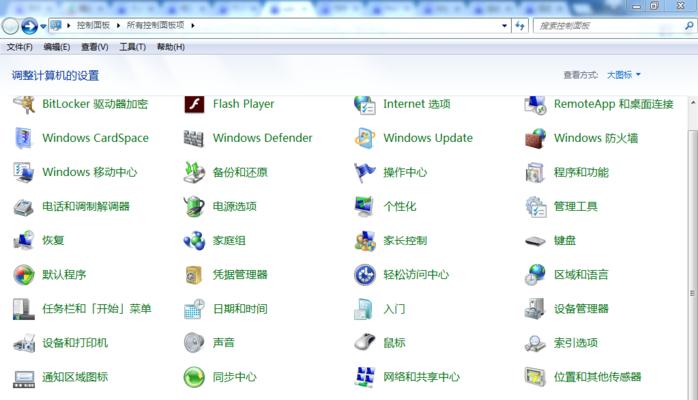Viewport: 698px width, 400px height.
Task: Open the 个性化 monitor icon
Action: (x=365, y=206)
